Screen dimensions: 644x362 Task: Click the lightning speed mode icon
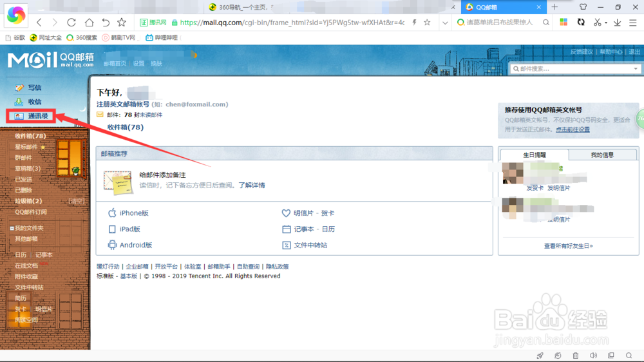[x=414, y=23]
